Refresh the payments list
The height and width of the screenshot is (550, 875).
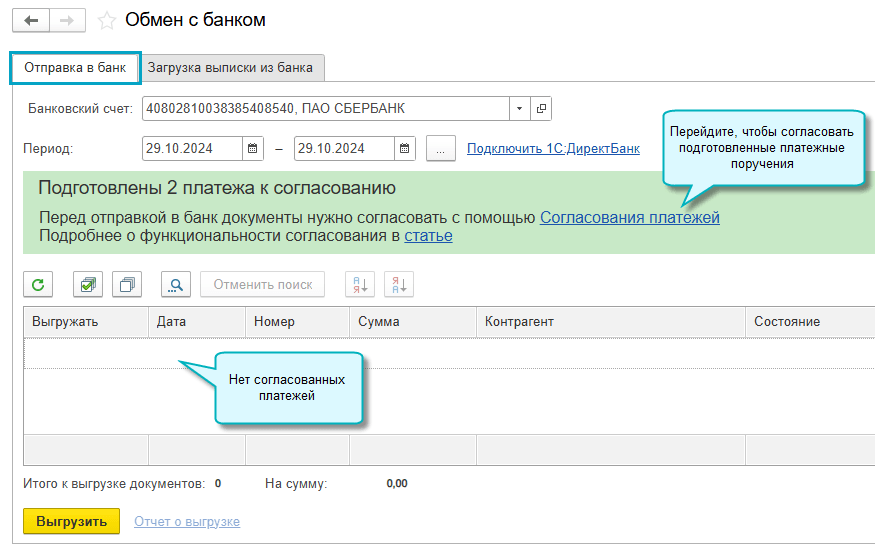point(38,285)
